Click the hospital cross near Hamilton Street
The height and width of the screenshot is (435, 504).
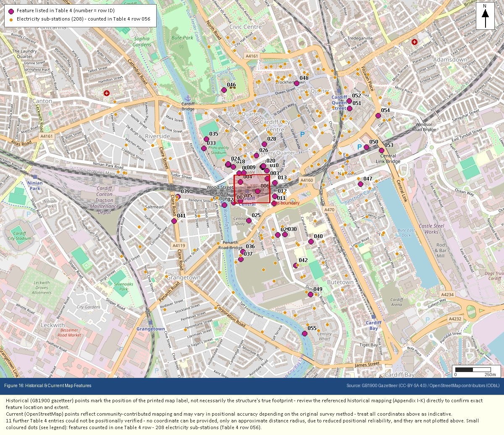coord(107,93)
